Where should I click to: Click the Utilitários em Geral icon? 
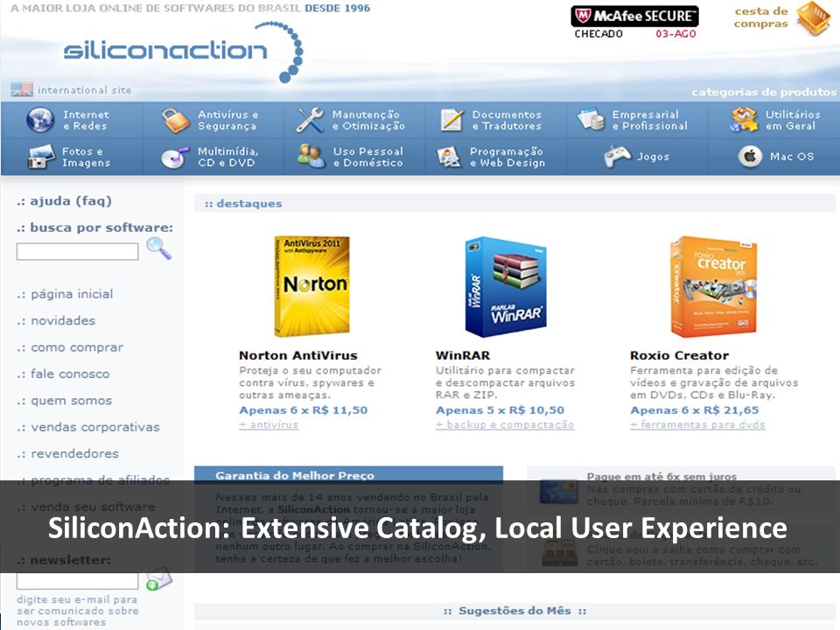(x=744, y=120)
